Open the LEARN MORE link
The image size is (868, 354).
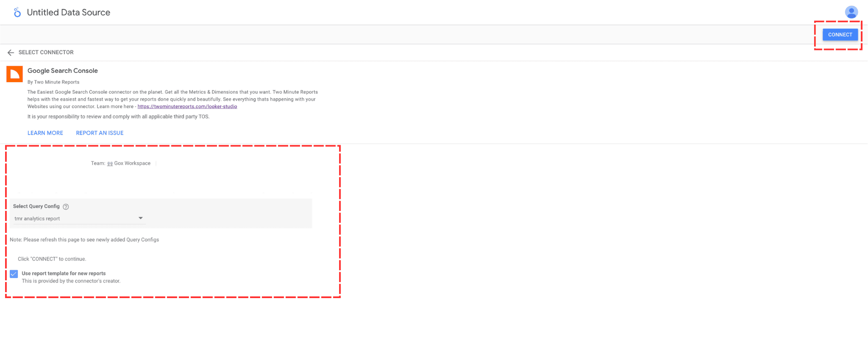(x=45, y=133)
